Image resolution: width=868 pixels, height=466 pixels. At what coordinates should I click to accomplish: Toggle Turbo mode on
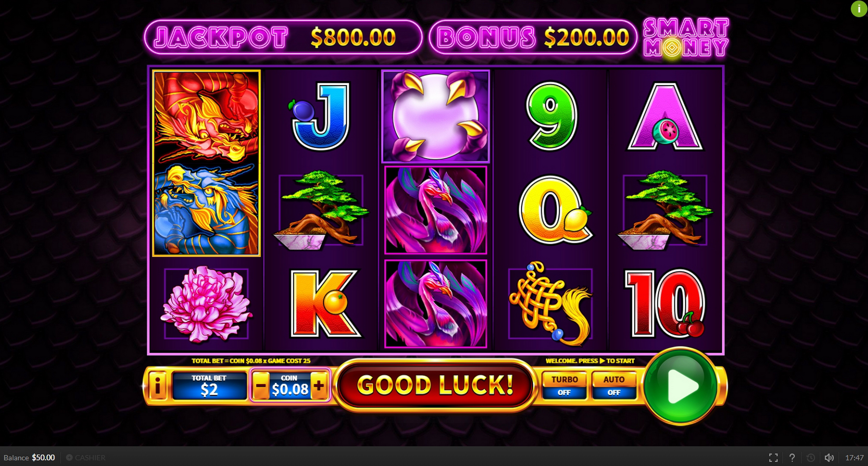click(x=564, y=386)
